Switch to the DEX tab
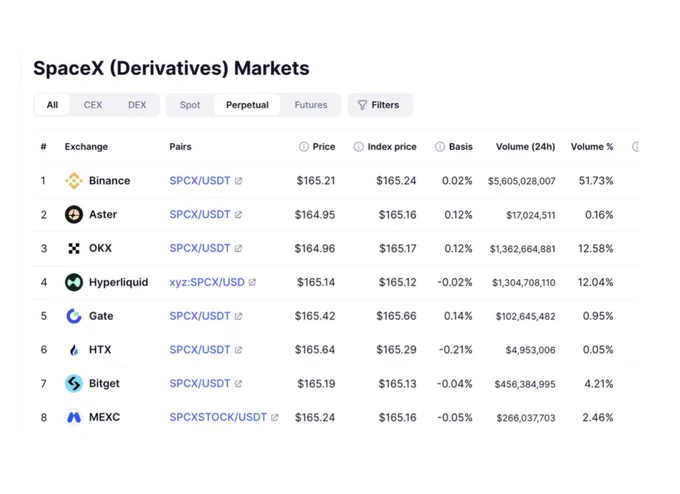 pos(137,105)
